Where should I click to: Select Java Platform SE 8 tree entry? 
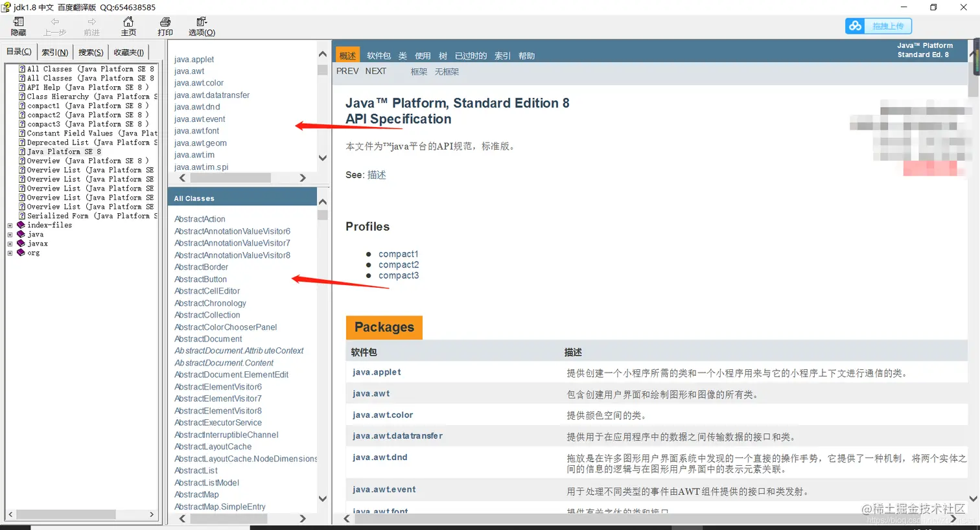64,152
